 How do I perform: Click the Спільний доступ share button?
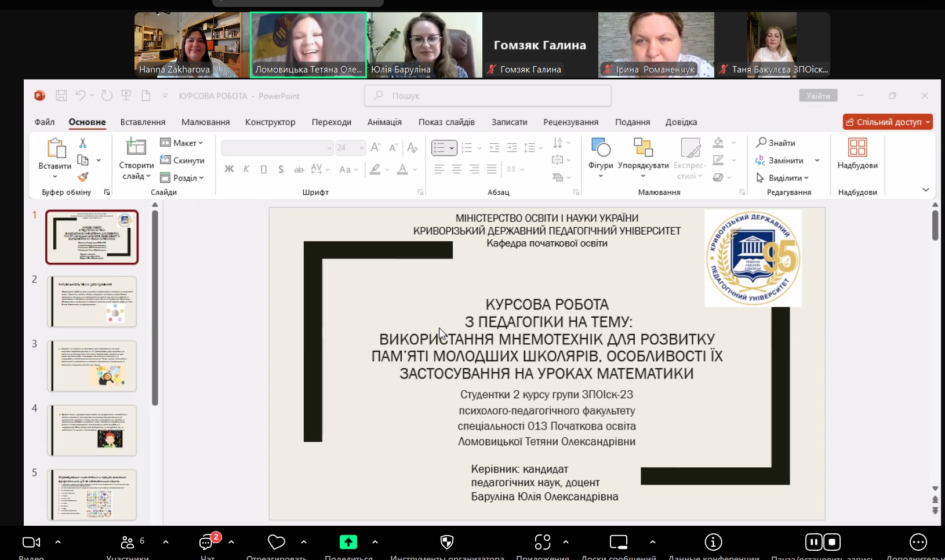[884, 122]
